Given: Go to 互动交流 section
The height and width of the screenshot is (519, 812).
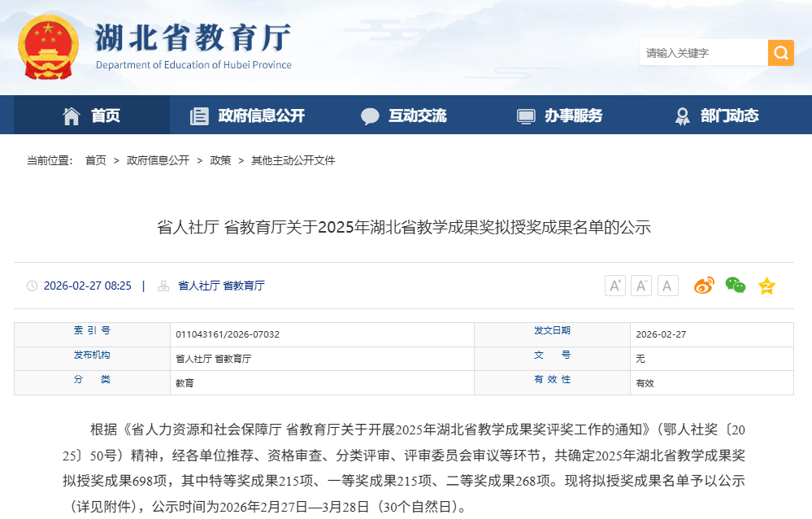Looking at the screenshot, I should [x=404, y=116].
